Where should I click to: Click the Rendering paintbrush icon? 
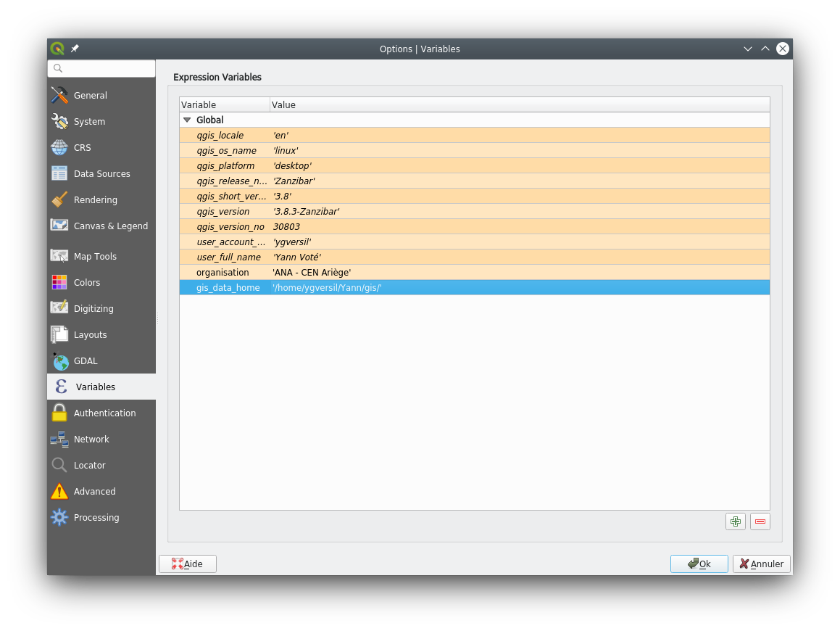[59, 200]
